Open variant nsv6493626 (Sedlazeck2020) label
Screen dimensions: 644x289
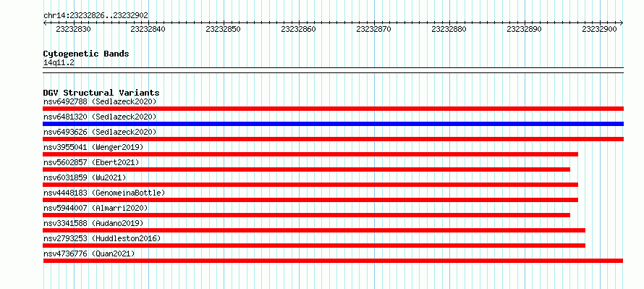[x=100, y=132]
